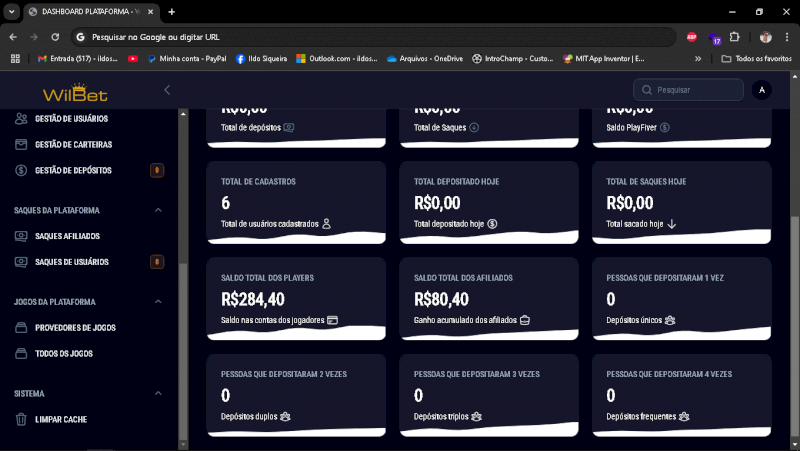The height and width of the screenshot is (451, 800).
Task: Collapse the Sistema menu section
Action: point(158,394)
